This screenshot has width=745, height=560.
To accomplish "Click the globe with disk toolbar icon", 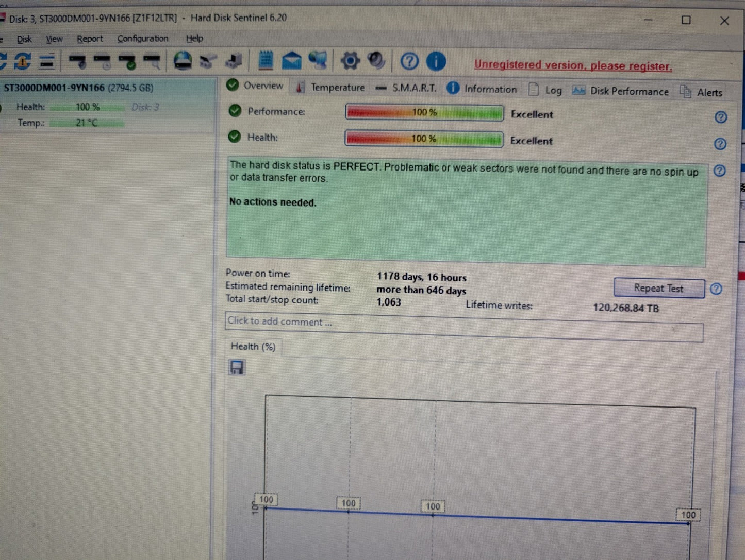I will [183, 61].
